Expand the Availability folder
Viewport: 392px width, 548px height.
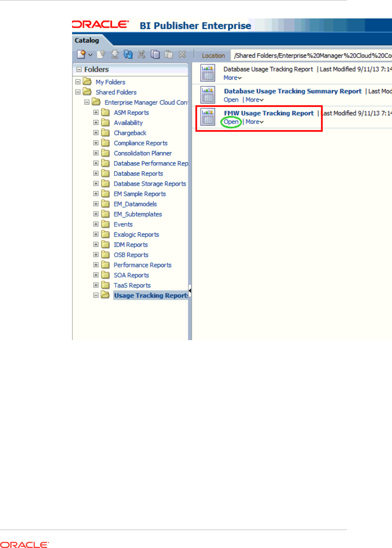coord(96,123)
